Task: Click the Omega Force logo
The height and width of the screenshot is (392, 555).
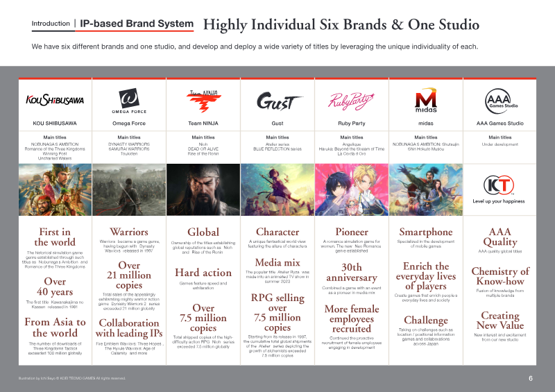Action: tap(129, 101)
